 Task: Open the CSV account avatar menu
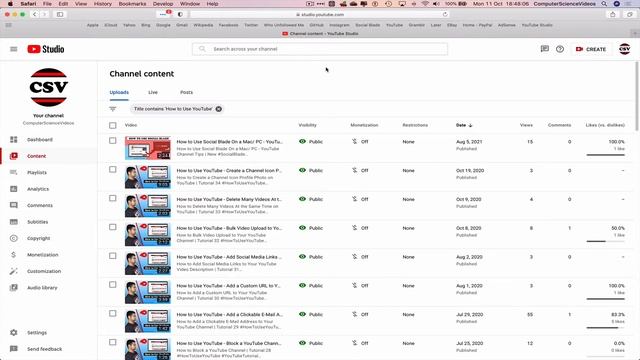(x=624, y=49)
